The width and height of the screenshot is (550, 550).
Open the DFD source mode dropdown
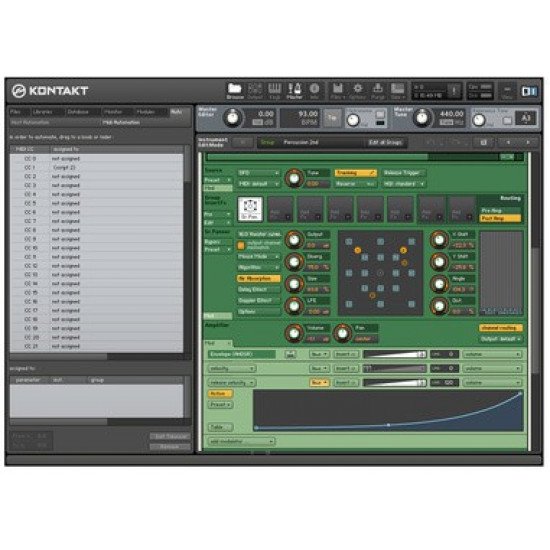pos(259,173)
